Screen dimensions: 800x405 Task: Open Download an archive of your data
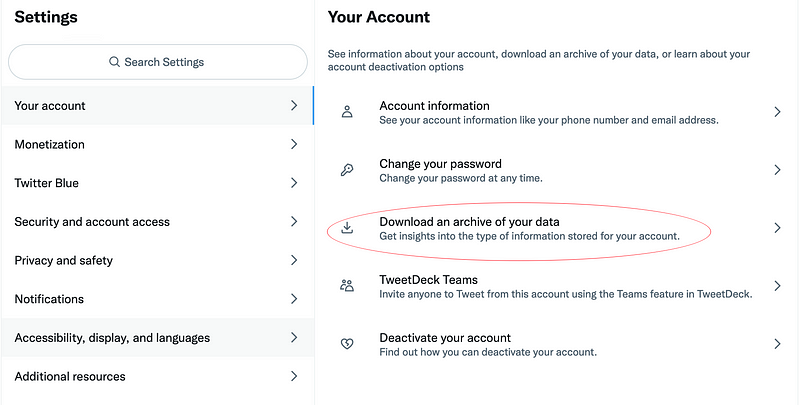(x=469, y=222)
